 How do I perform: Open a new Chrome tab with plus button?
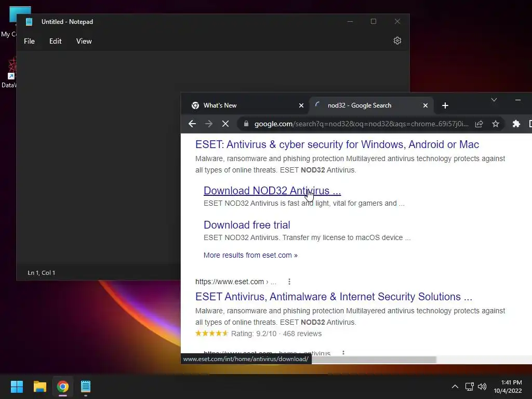pyautogui.click(x=445, y=105)
